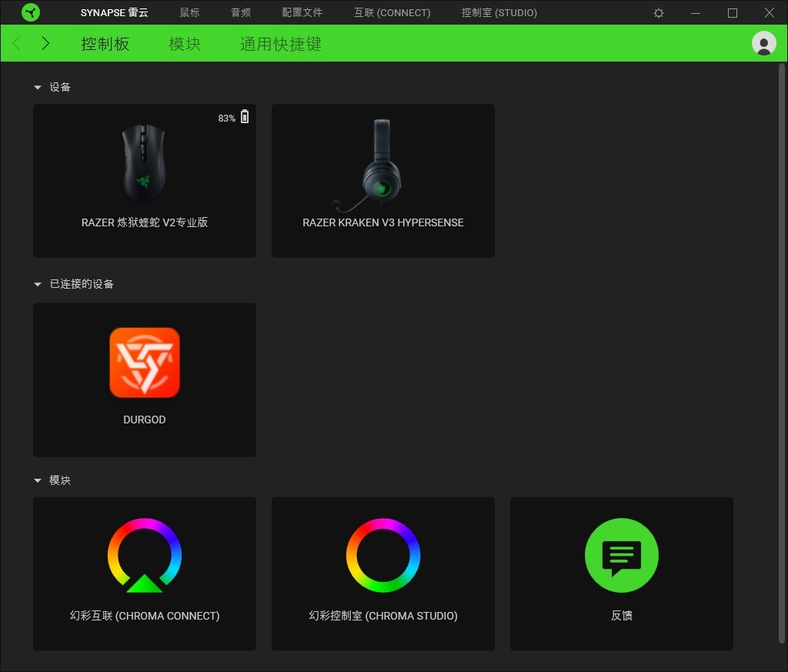This screenshot has width=788, height=672.
Task: Open the SYNAPSE 雷云 top tab
Action: tap(114, 12)
